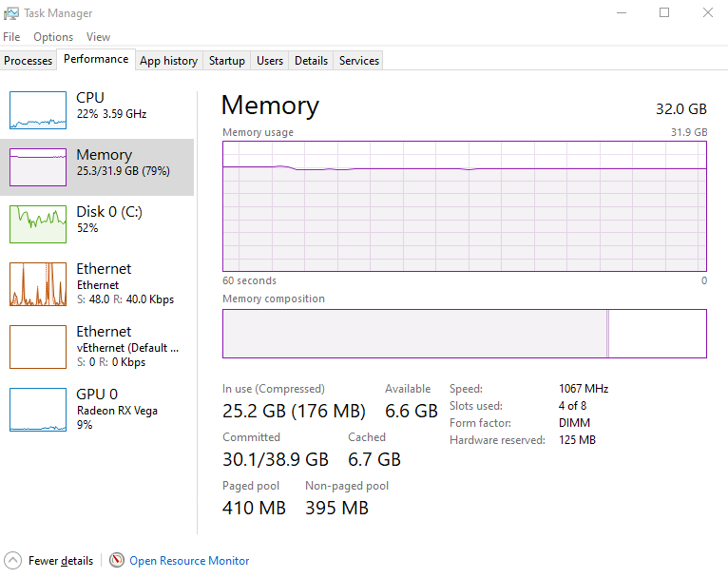Select the CPU usage graph thumbnail
This screenshot has width=728, height=578.
point(38,110)
